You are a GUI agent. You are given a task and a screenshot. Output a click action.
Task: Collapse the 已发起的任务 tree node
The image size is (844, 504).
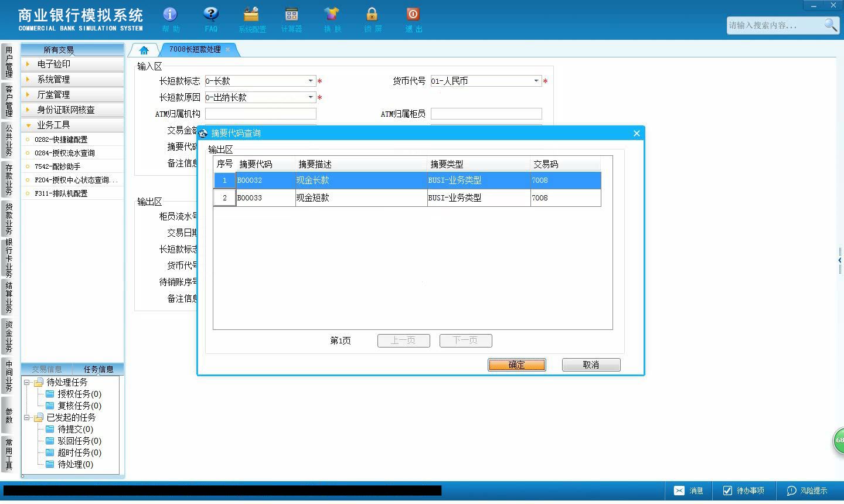coord(26,417)
